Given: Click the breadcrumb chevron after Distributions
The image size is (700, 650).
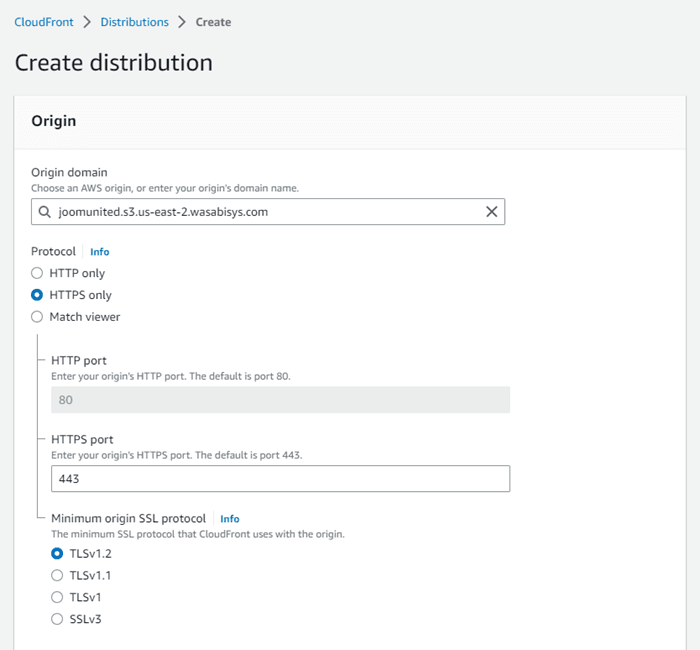Looking at the screenshot, I should point(181,22).
